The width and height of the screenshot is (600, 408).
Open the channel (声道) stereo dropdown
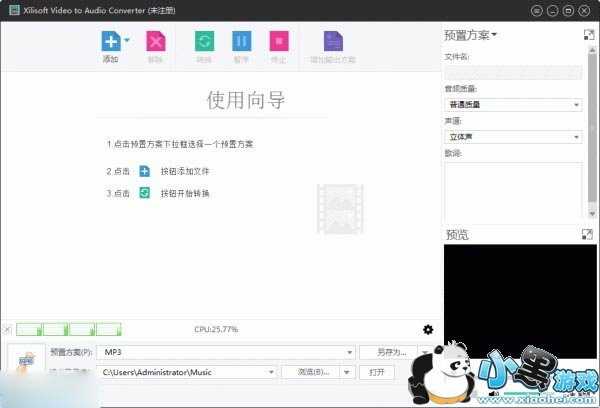coord(577,137)
